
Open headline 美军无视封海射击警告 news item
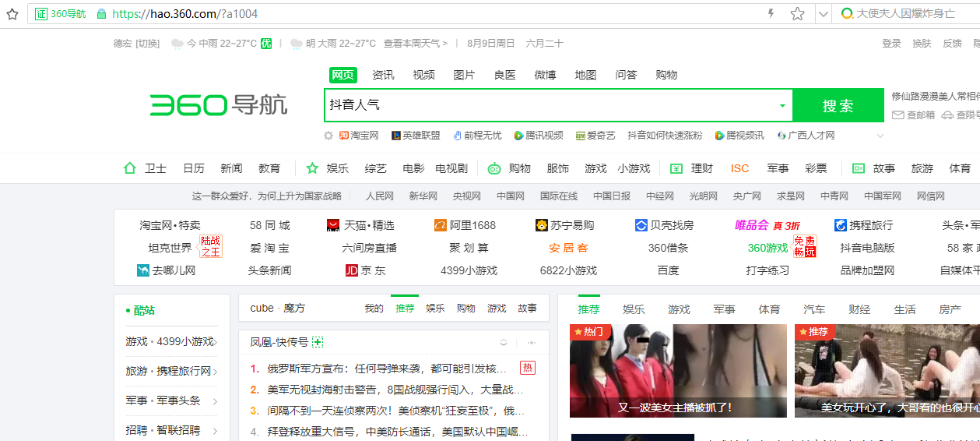(395, 390)
